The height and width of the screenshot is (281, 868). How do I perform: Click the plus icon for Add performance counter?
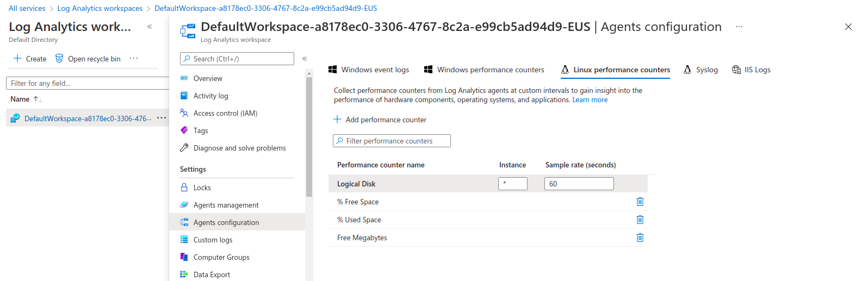point(337,119)
